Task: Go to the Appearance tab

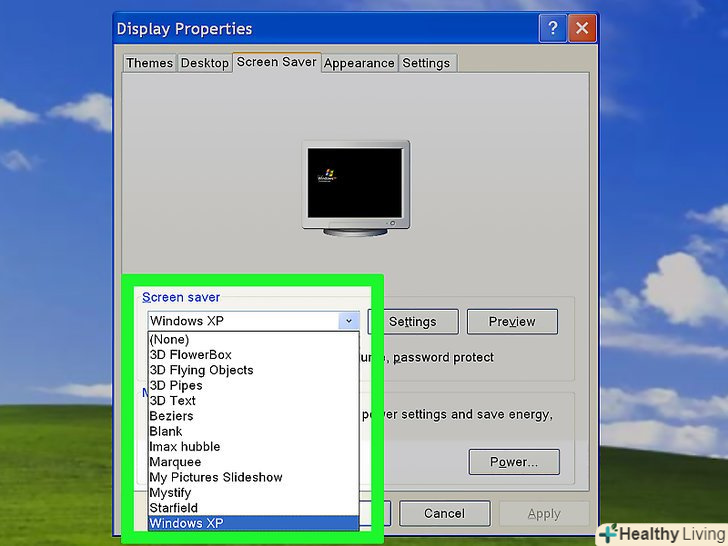Action: pyautogui.click(x=359, y=63)
